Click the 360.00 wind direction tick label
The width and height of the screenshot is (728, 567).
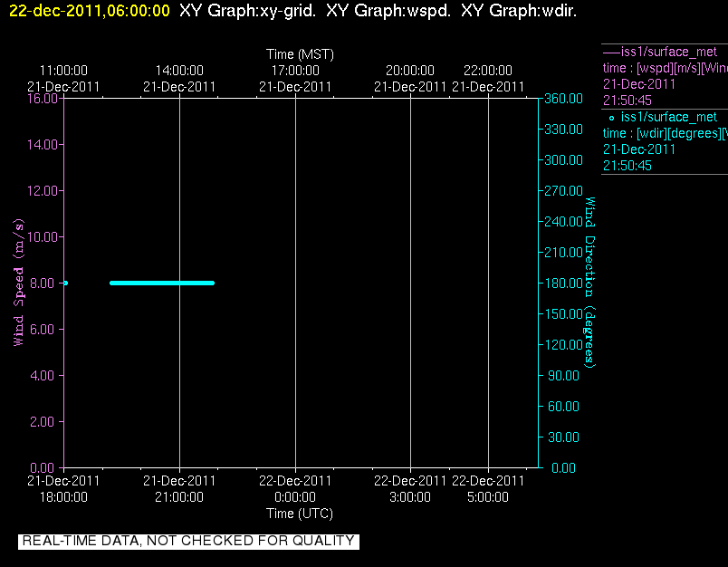(563, 99)
